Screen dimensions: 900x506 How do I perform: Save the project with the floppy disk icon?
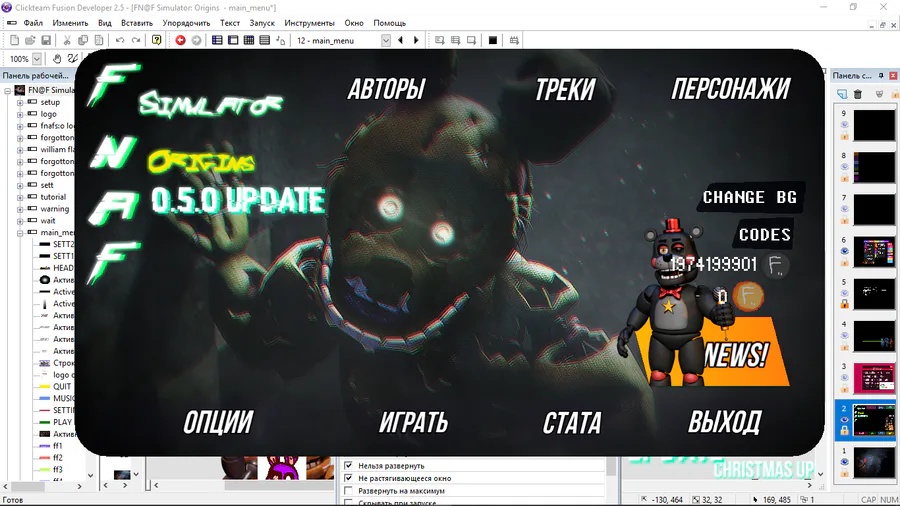46,40
